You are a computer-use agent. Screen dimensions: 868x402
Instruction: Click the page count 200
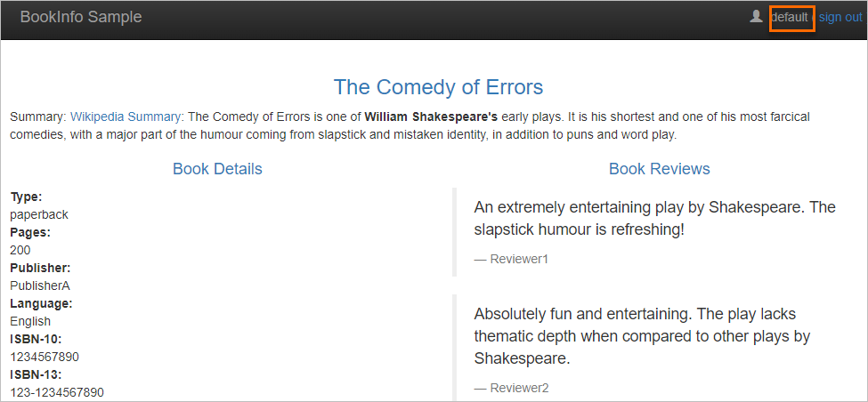[20, 250]
